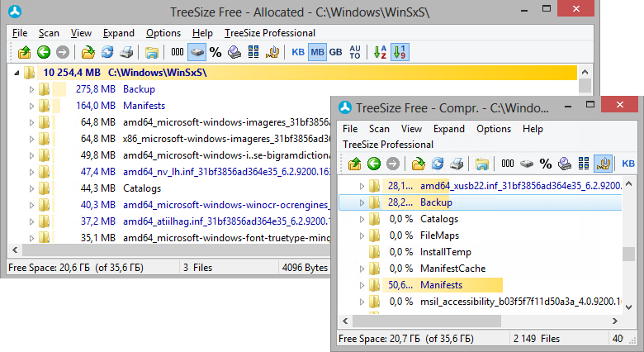Click TreeSize Professional link in Allocated window
Viewport: 644px width, 352px height.
270,33
